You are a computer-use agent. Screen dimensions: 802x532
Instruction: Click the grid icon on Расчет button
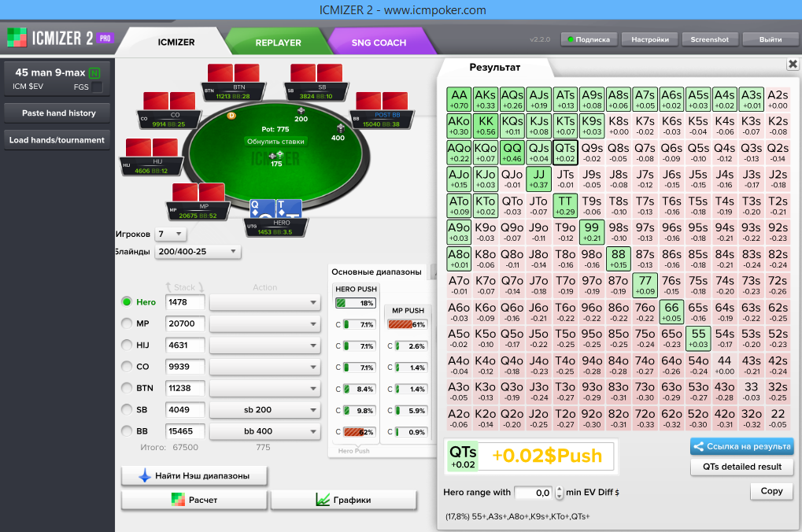coord(178,500)
